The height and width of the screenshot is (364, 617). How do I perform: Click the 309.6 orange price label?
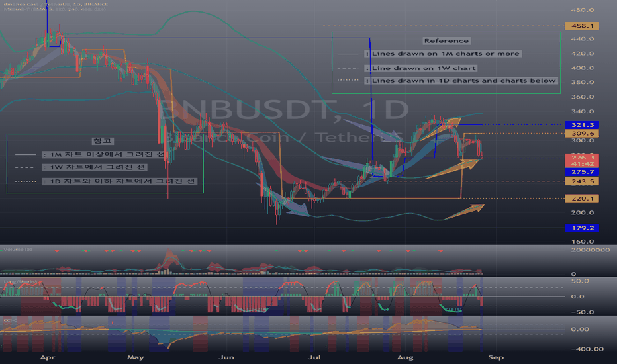click(x=582, y=134)
